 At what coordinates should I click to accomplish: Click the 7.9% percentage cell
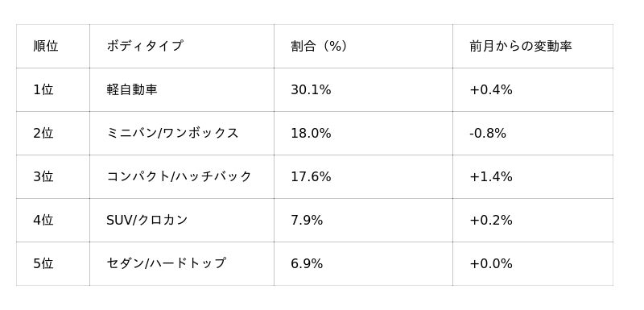click(364, 220)
